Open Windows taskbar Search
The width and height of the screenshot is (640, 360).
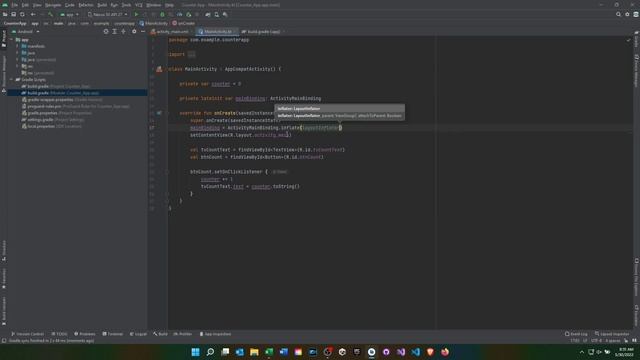(x=210, y=352)
